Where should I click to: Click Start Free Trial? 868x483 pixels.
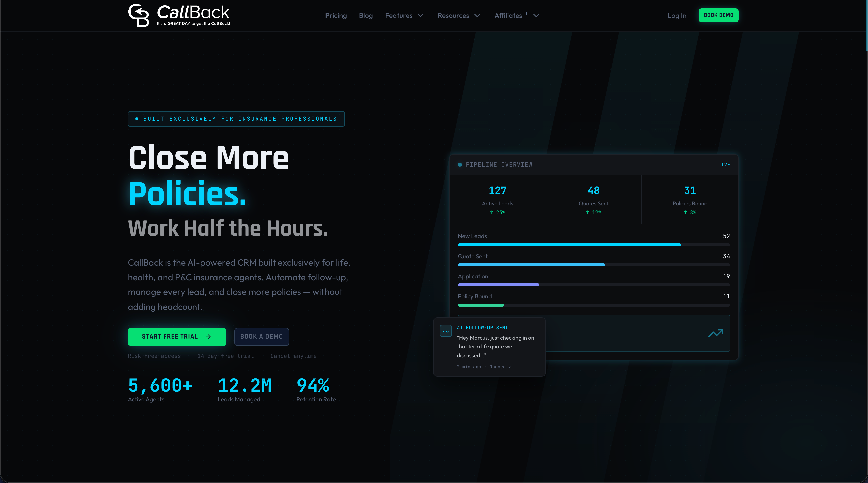coord(177,336)
